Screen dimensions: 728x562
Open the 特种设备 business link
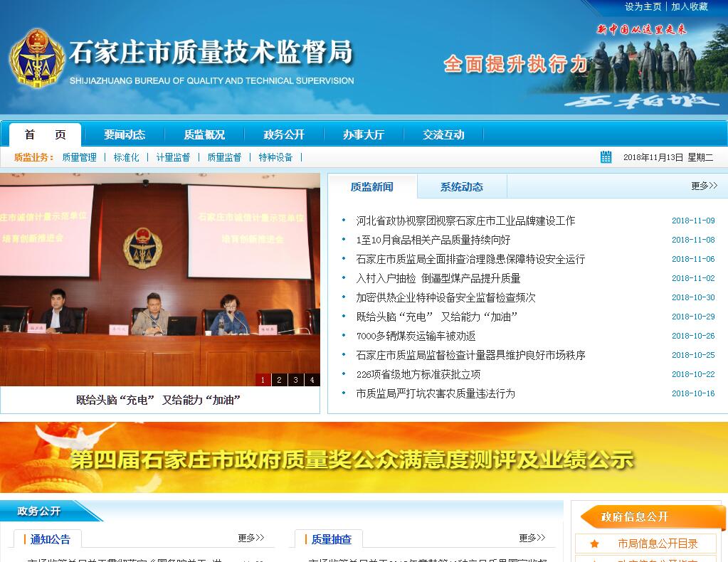point(275,157)
